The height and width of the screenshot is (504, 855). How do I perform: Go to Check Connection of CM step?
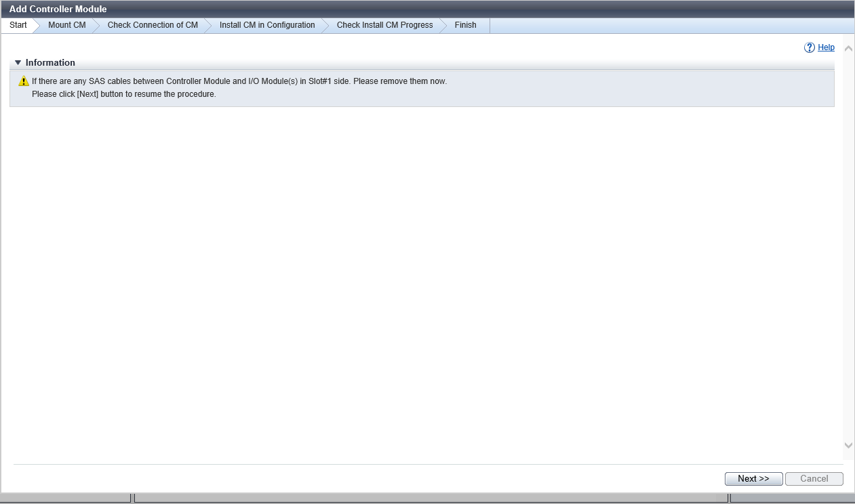click(x=153, y=25)
